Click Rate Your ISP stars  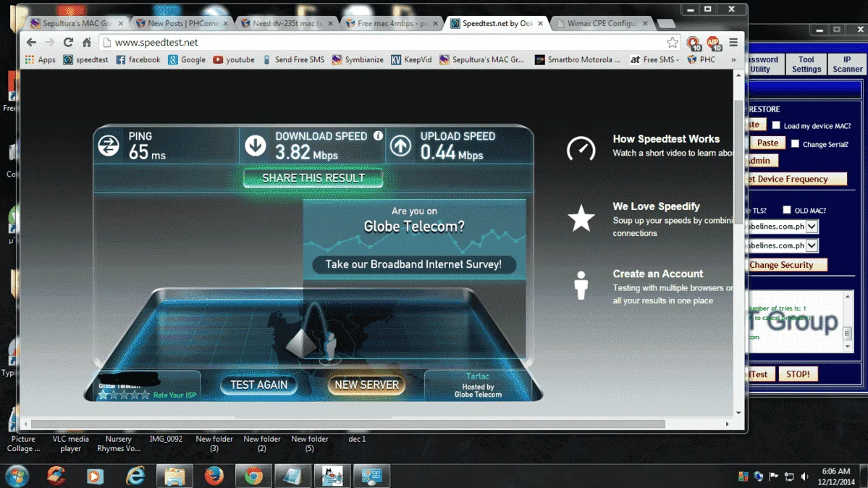(124, 395)
